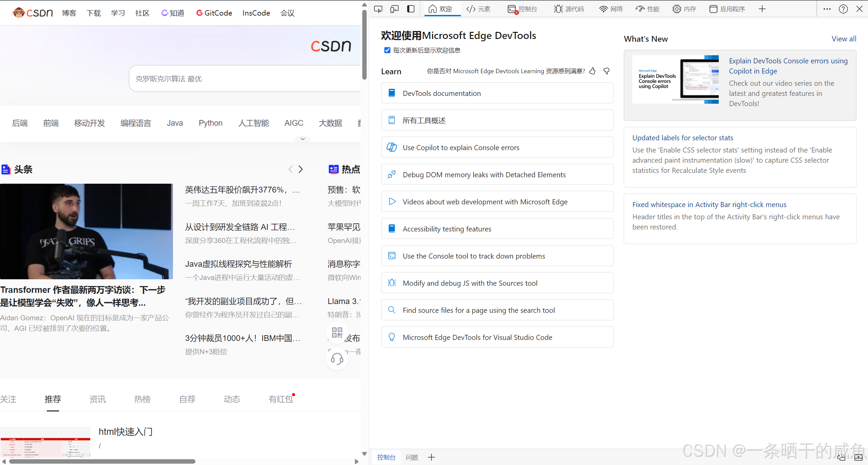The image size is (868, 465).
Task: Uncheck show welcome after each update
Action: pyautogui.click(x=387, y=50)
